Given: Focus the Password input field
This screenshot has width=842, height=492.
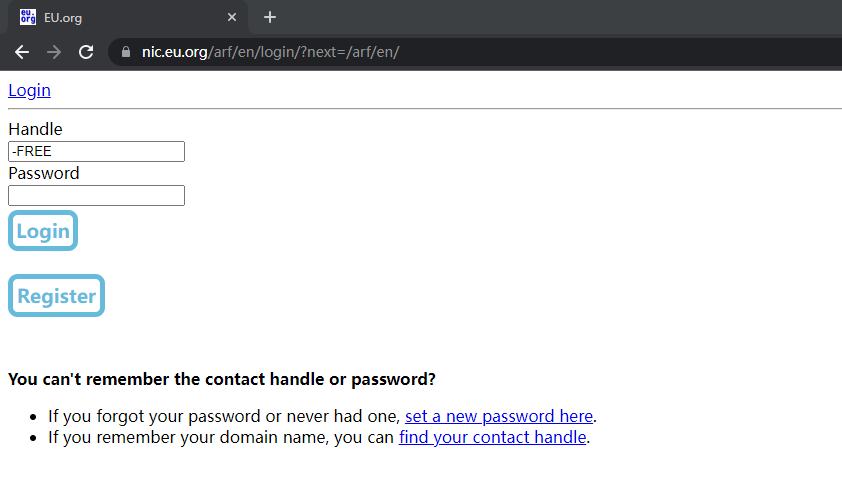Looking at the screenshot, I should (96, 195).
